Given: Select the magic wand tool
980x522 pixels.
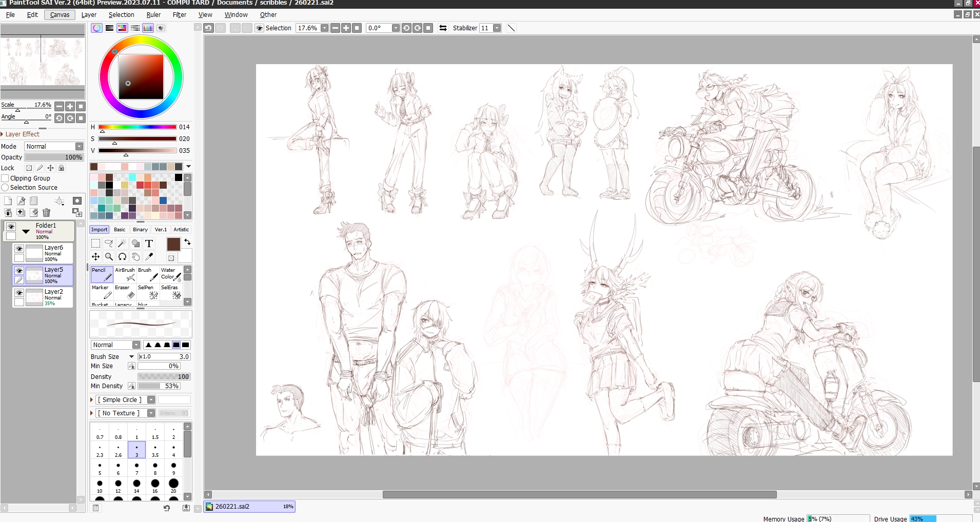Looking at the screenshot, I should point(122,244).
